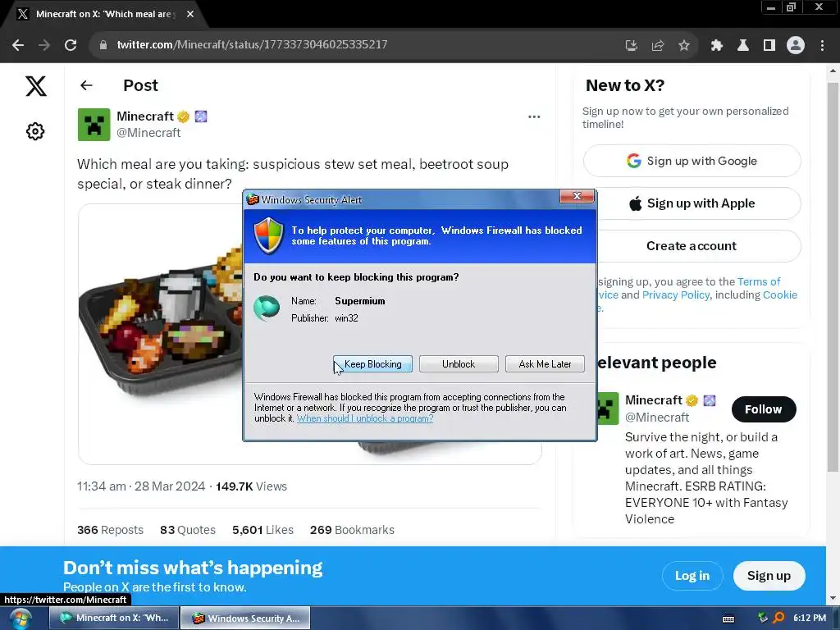
Task: Close the Minecraft on X browser tab
Action: pos(190,14)
